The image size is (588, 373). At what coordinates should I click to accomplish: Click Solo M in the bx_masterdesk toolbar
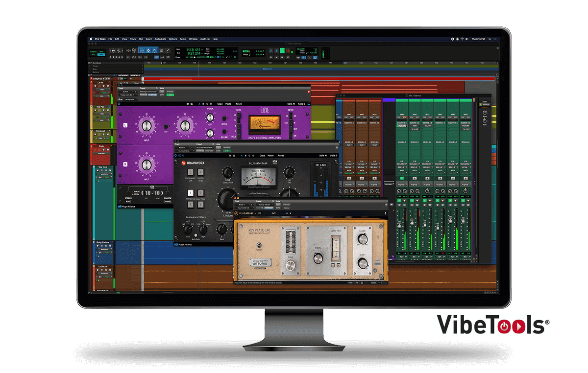click(323, 156)
